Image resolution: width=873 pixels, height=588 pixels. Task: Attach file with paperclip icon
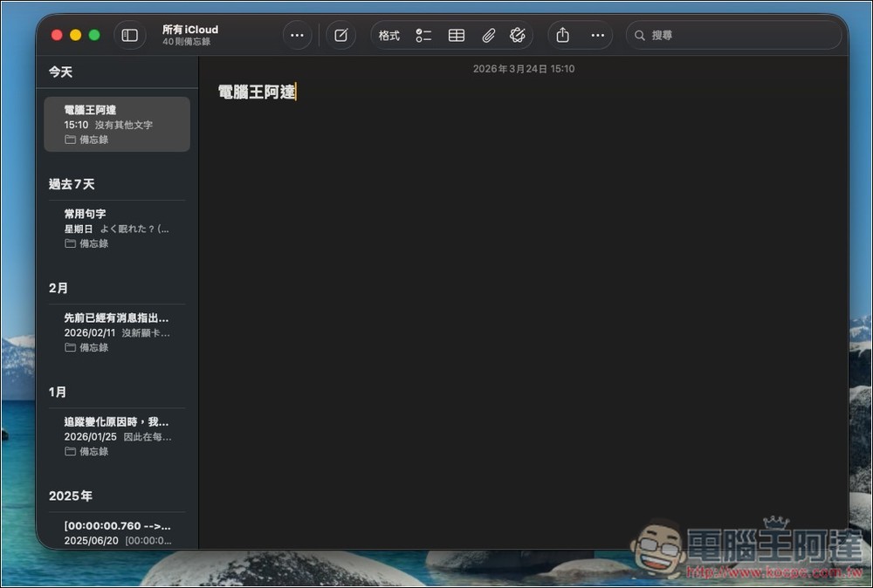click(x=488, y=36)
